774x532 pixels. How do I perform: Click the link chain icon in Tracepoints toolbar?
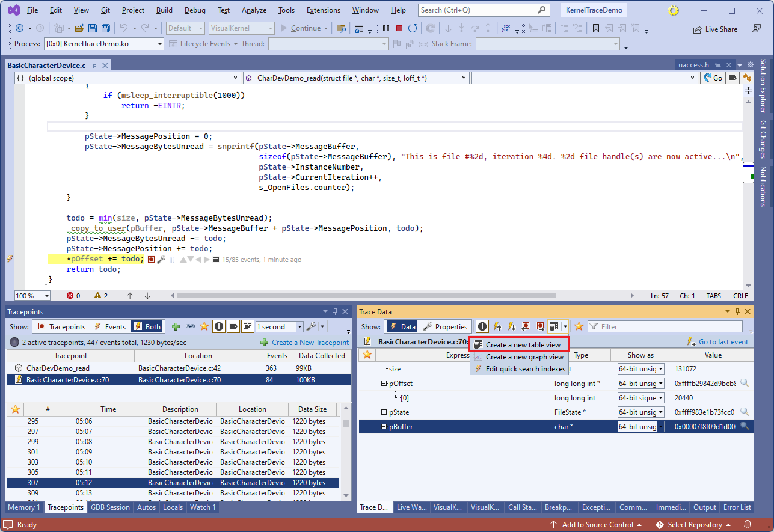pyautogui.click(x=190, y=326)
